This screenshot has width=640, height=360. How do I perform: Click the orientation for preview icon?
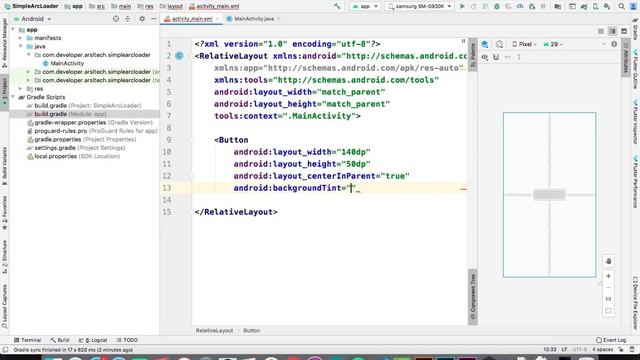[x=499, y=44]
